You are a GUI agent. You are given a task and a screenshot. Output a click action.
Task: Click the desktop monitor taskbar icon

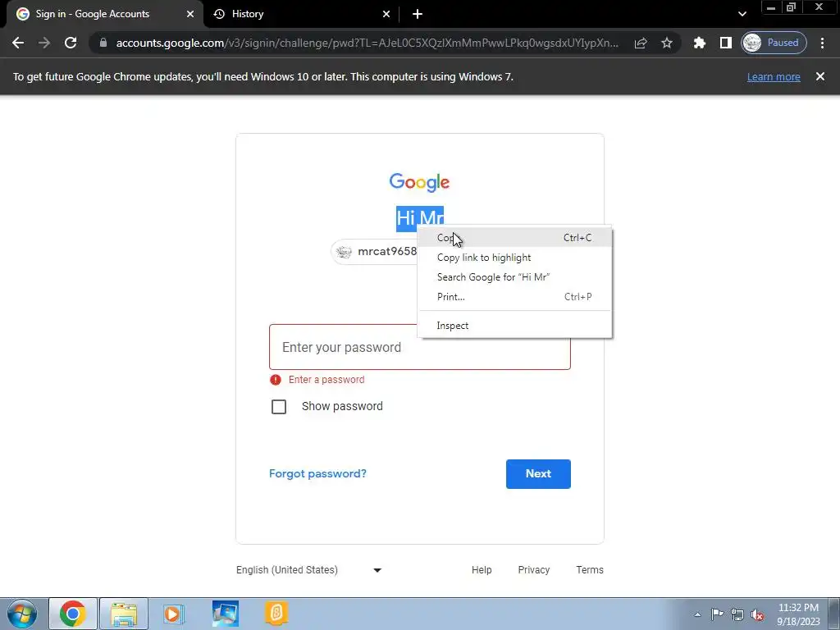pos(226,614)
